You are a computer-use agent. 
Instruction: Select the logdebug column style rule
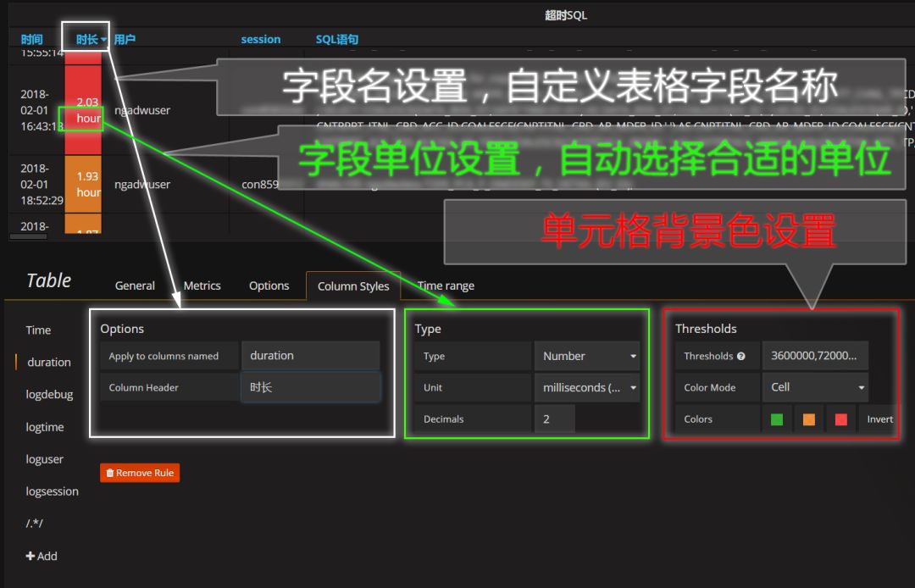(50, 395)
